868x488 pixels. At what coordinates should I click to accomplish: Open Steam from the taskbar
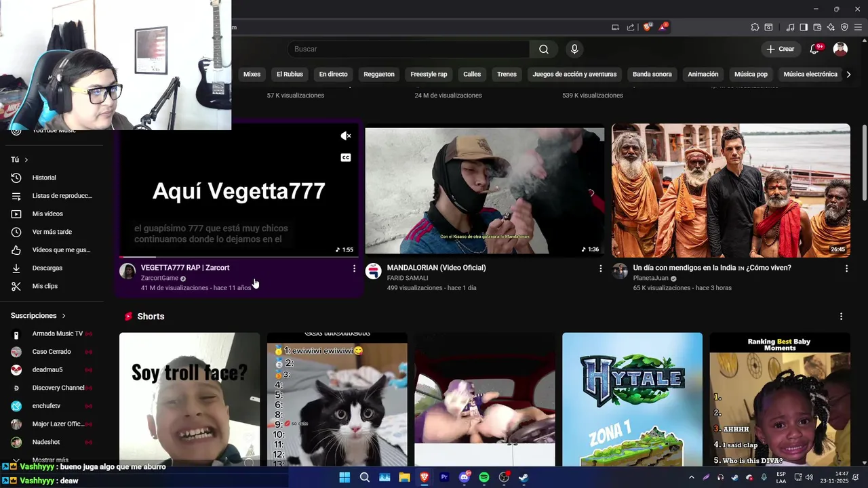[524, 477]
